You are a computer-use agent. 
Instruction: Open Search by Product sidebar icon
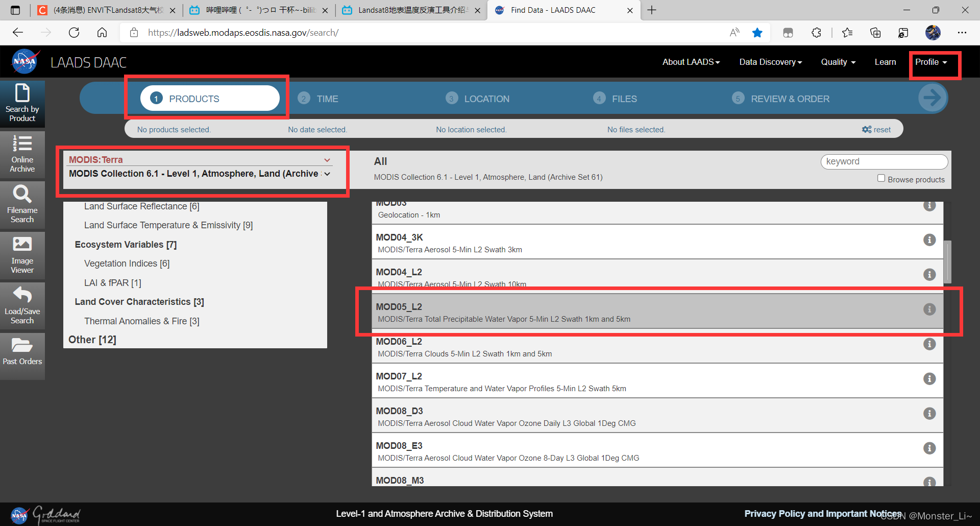(22, 104)
